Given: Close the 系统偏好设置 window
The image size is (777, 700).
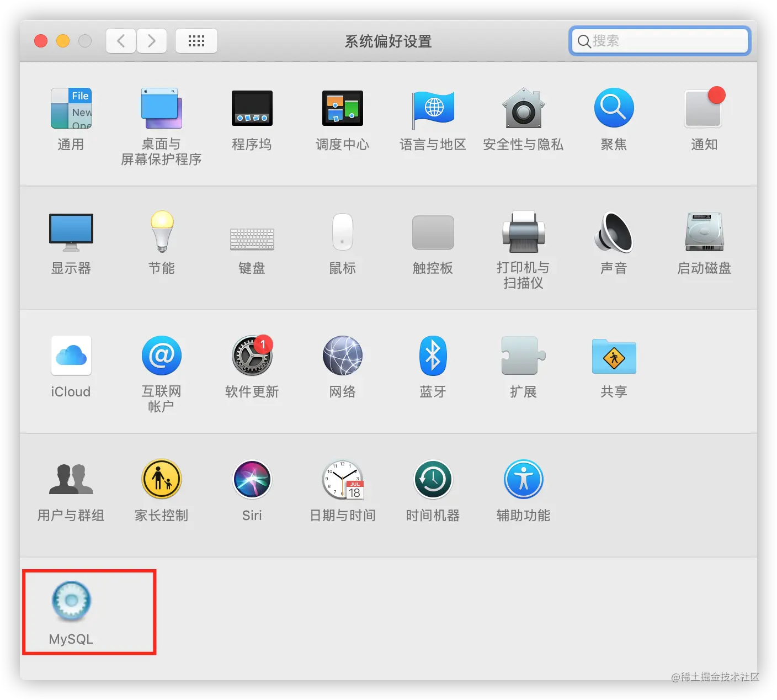Looking at the screenshot, I should click(x=41, y=41).
